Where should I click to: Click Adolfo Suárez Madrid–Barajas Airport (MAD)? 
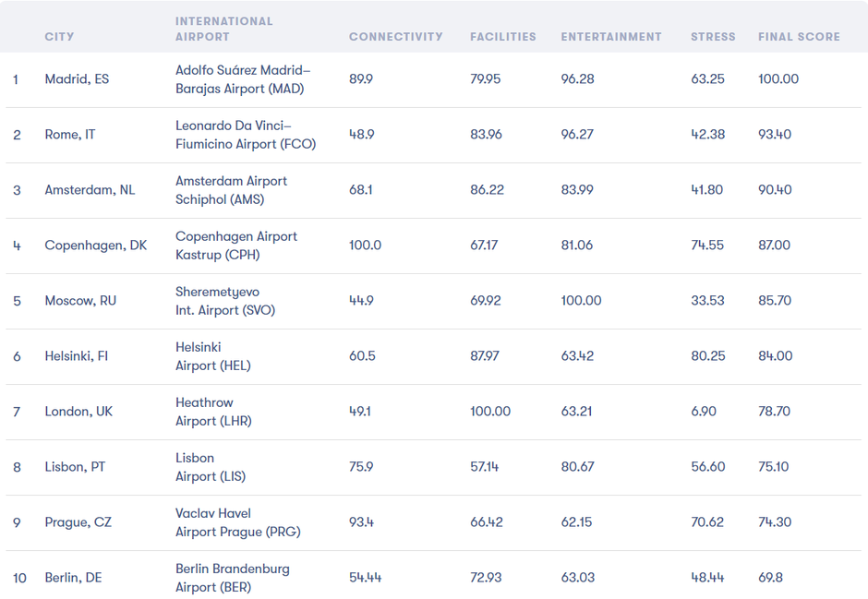[243, 79]
